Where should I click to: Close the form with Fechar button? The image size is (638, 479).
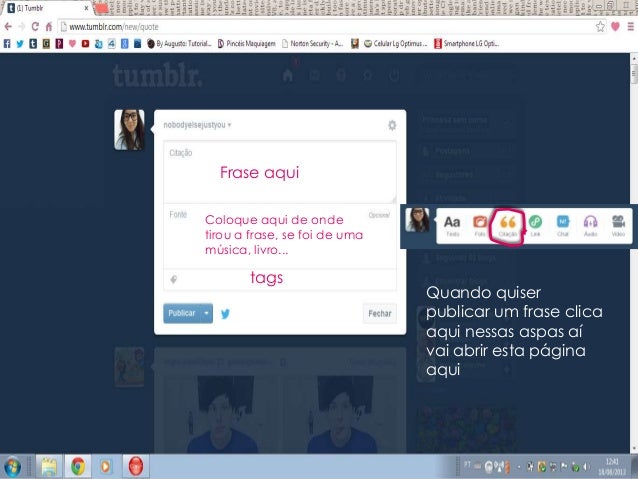coord(380,313)
